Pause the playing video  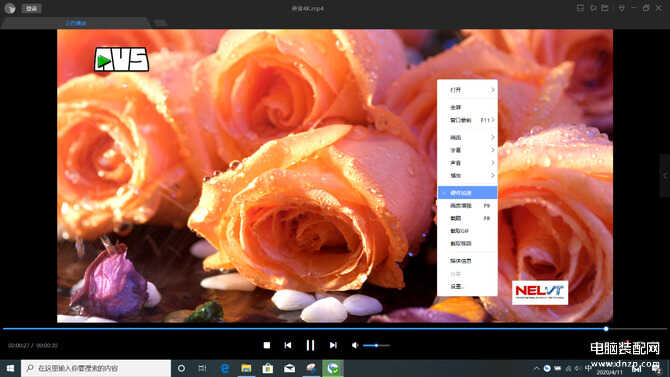point(310,345)
